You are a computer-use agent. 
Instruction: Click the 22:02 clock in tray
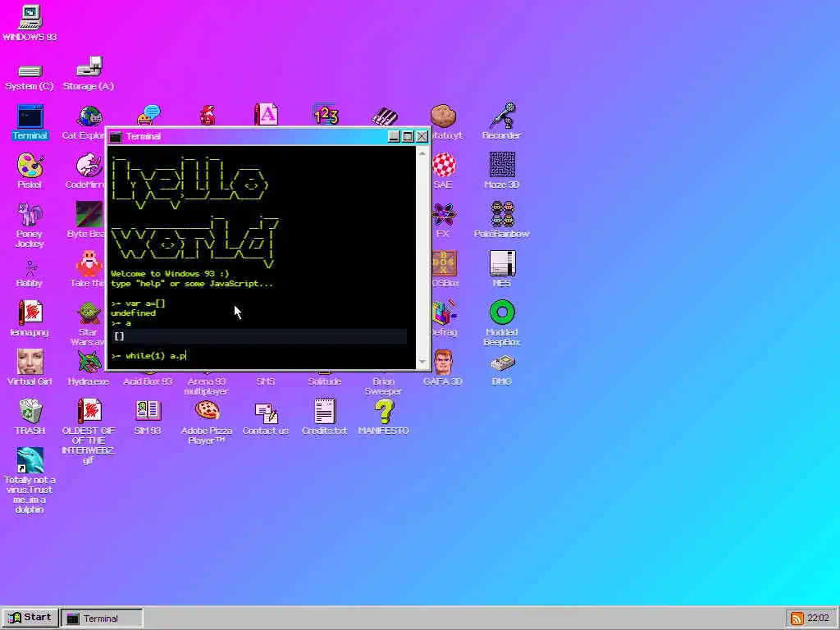point(818,619)
